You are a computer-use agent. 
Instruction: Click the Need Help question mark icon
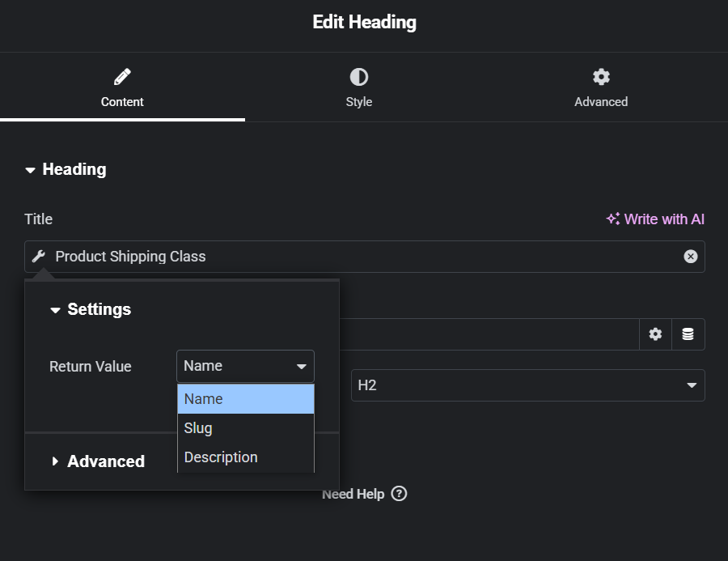pos(399,493)
